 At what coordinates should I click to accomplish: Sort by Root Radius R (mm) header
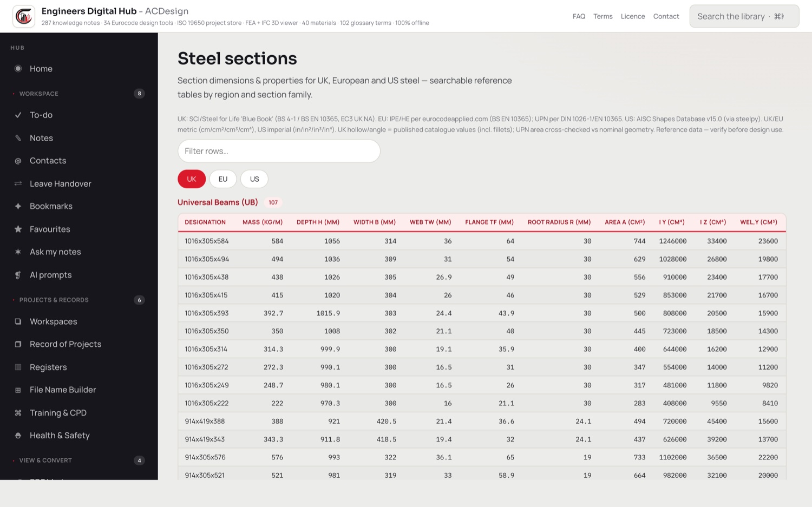click(559, 222)
